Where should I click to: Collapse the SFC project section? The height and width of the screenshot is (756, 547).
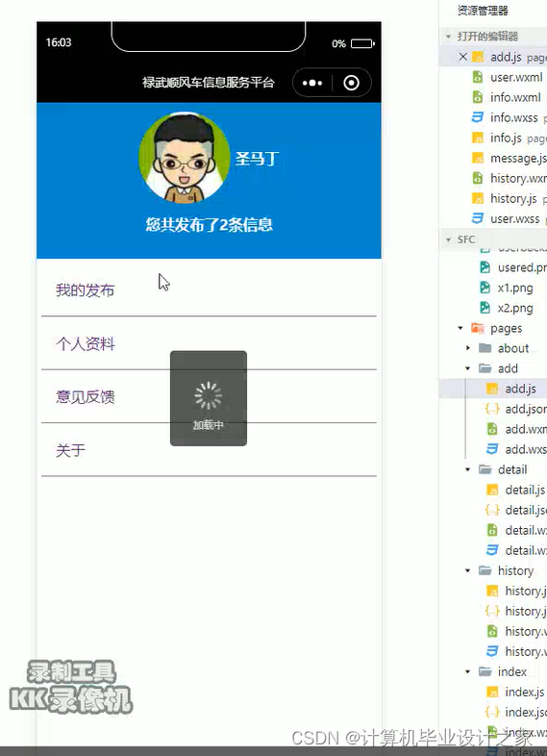point(448,239)
